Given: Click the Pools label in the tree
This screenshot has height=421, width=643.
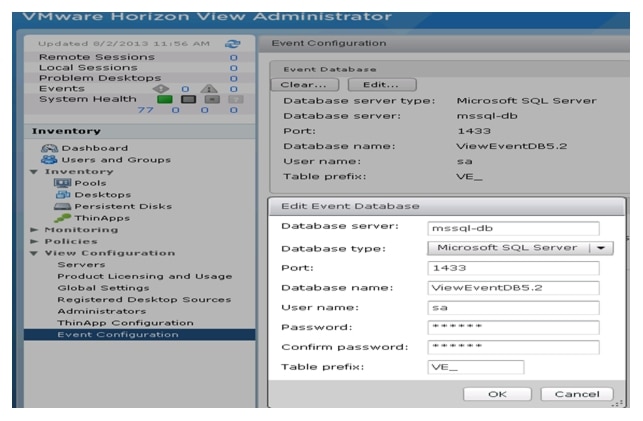Looking at the screenshot, I should [x=90, y=183].
